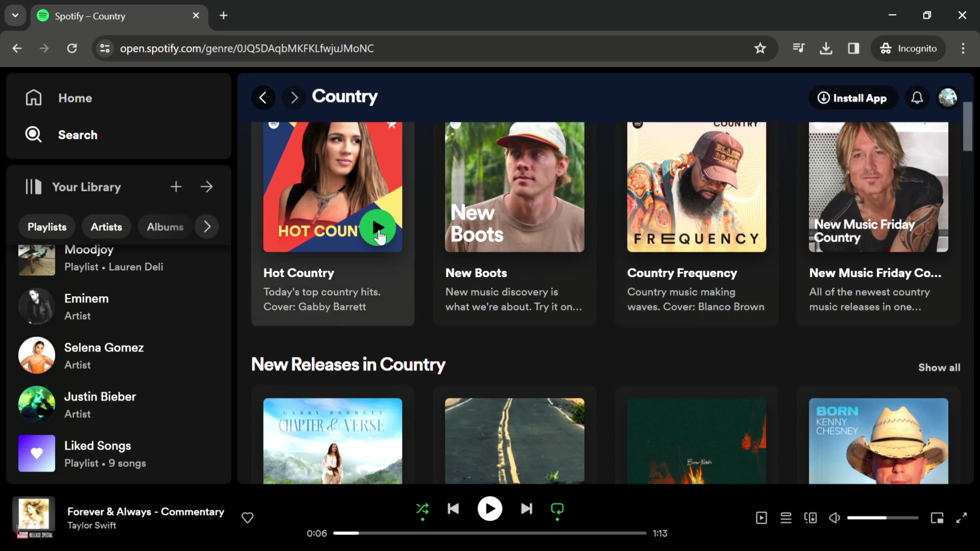This screenshot has width=980, height=551.
Task: Open Chapter & Verse album cover
Action: [x=333, y=441]
